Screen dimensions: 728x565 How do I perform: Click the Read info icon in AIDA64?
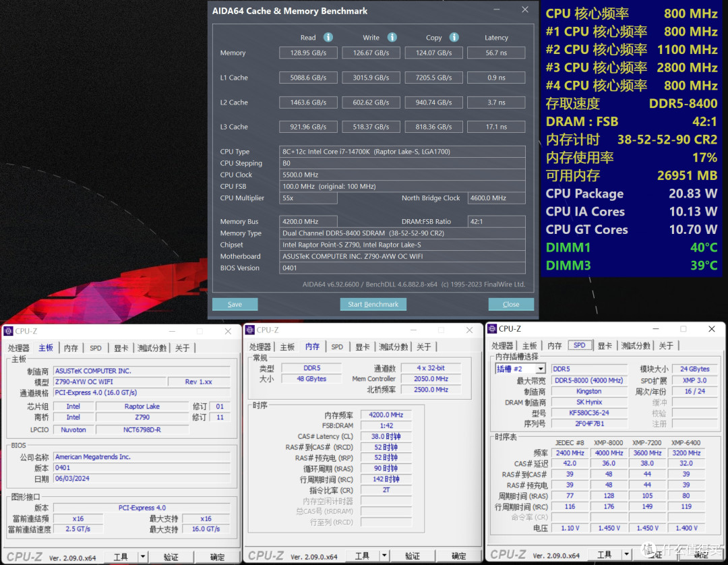pyautogui.click(x=328, y=37)
